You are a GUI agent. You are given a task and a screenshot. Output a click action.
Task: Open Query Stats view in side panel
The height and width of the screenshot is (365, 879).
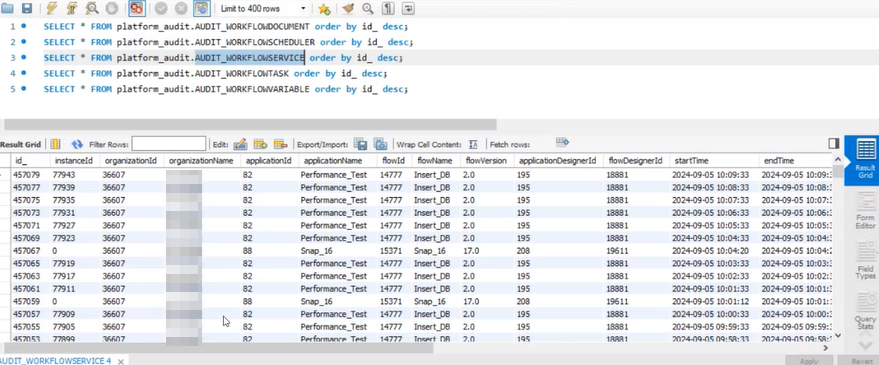866,311
